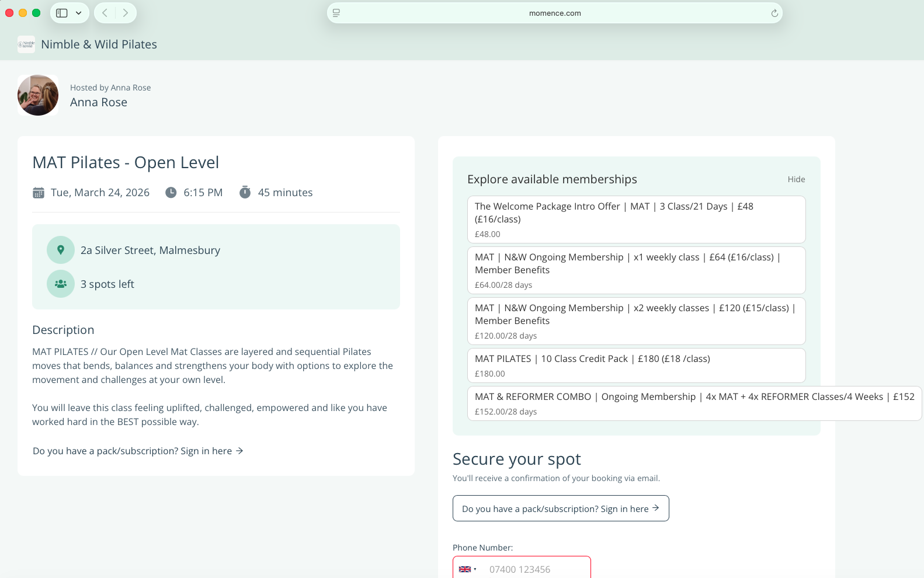Click the date Tue, March 24, 2026
924x578 pixels.
100,193
